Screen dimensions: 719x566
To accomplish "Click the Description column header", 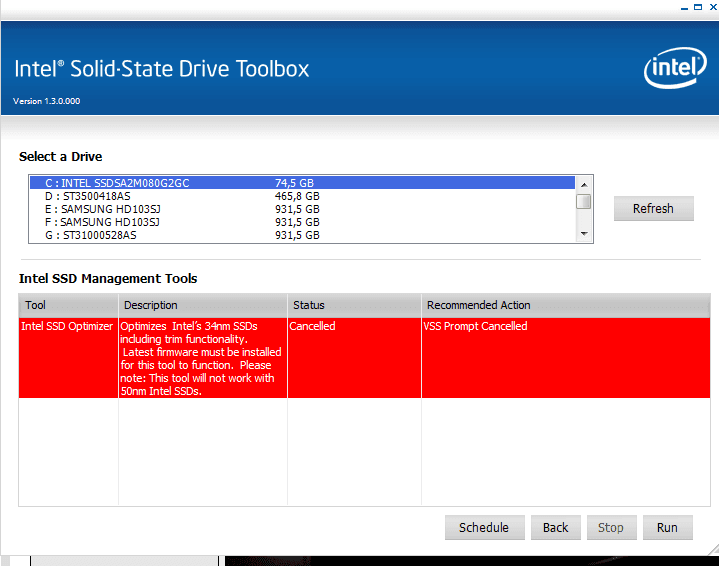I will [x=203, y=305].
